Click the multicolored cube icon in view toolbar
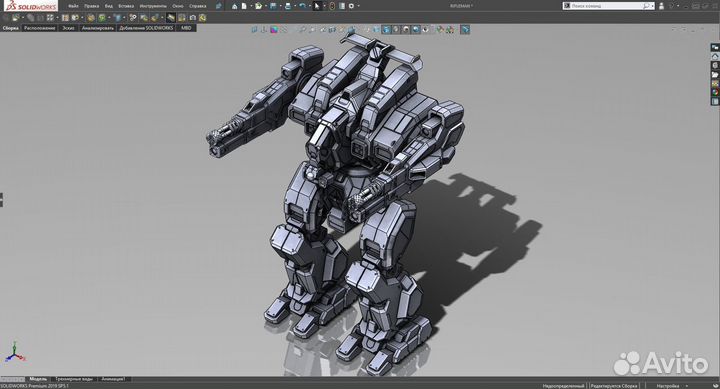 (274, 29)
